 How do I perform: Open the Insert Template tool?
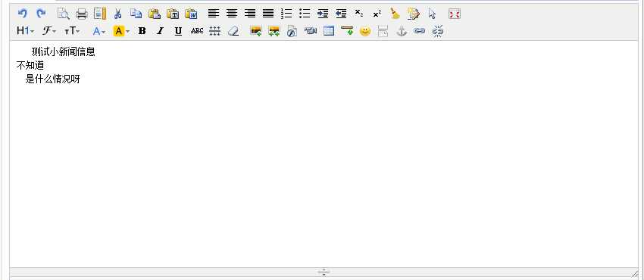tap(100, 14)
